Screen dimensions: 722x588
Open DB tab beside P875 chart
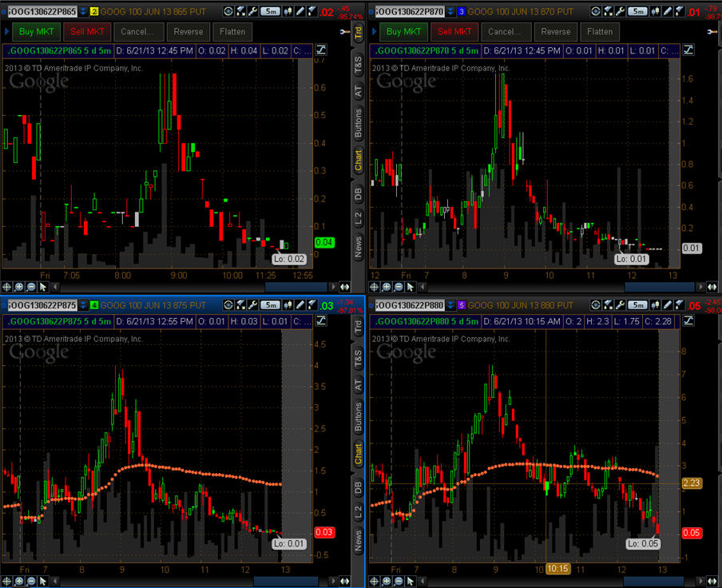(358, 487)
